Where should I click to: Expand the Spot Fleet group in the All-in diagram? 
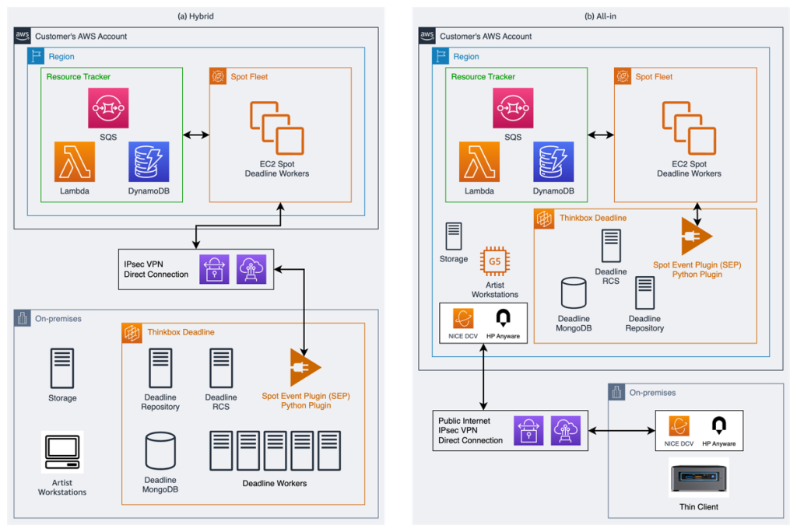623,76
